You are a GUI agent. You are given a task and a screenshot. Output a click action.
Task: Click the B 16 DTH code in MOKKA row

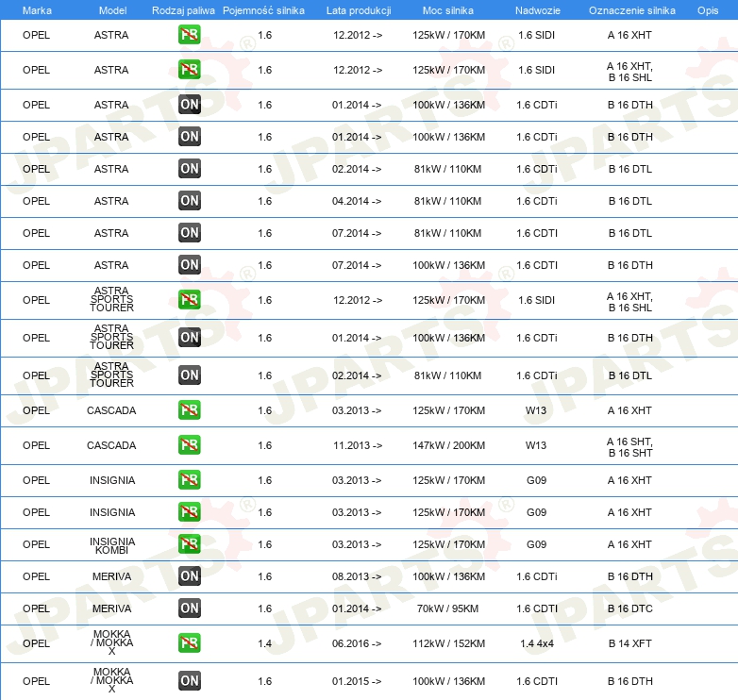tap(629, 681)
